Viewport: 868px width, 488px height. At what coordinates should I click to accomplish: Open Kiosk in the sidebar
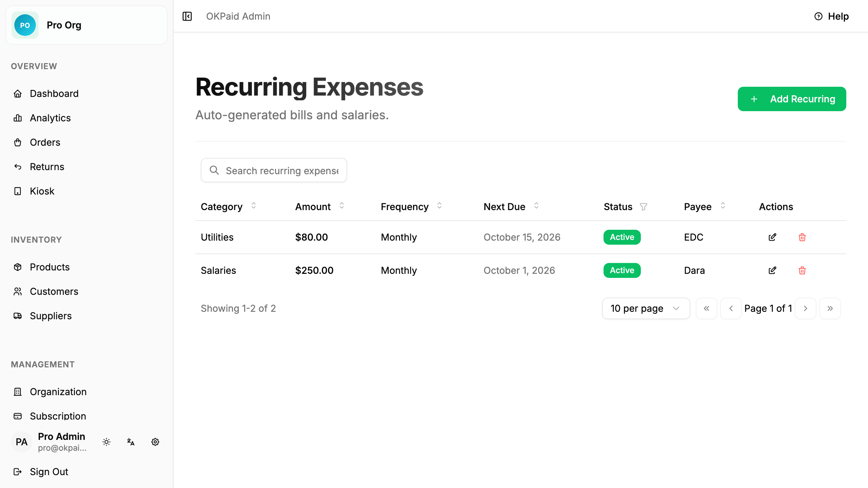(86, 191)
